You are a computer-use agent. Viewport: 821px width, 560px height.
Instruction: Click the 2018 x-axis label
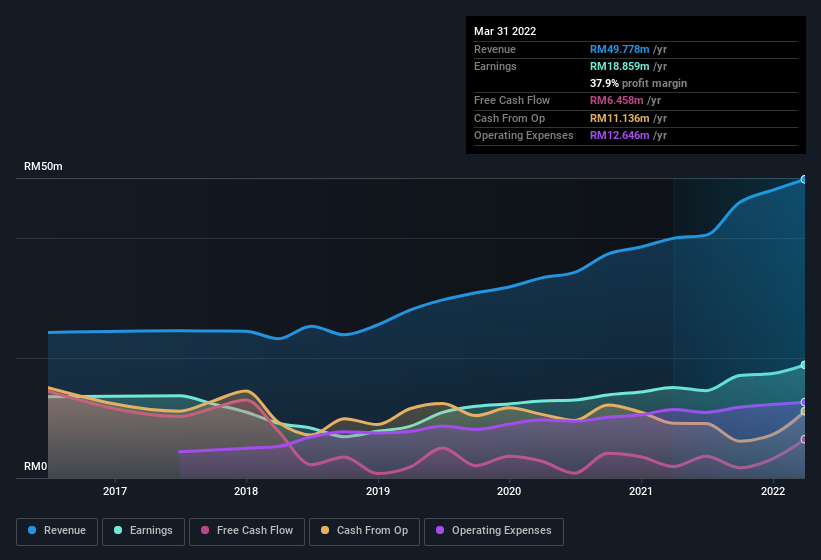[x=246, y=491]
